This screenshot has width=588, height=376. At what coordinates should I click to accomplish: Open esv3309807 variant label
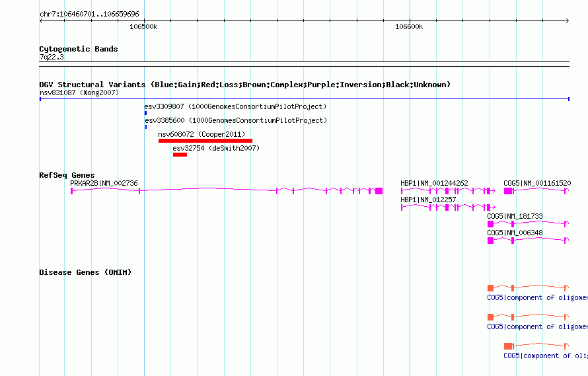click(235, 106)
